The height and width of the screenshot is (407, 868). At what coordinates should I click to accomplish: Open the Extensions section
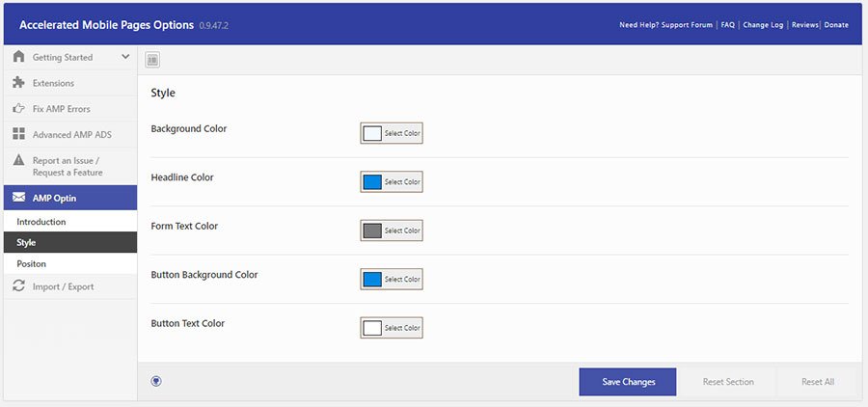(70, 83)
